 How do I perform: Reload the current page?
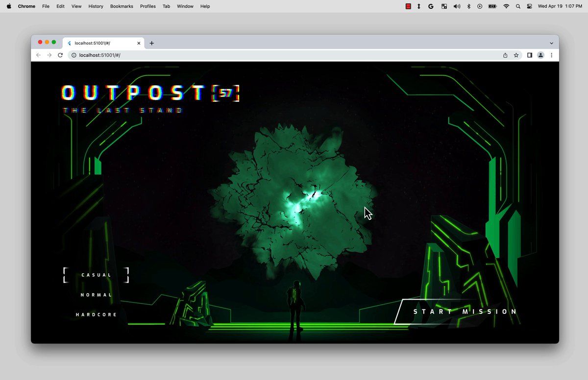click(60, 55)
